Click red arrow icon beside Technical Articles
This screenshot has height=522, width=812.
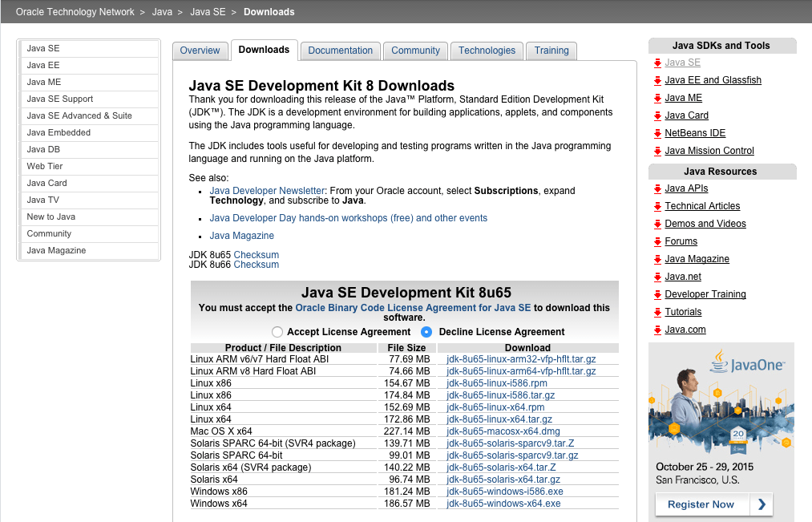pos(657,207)
